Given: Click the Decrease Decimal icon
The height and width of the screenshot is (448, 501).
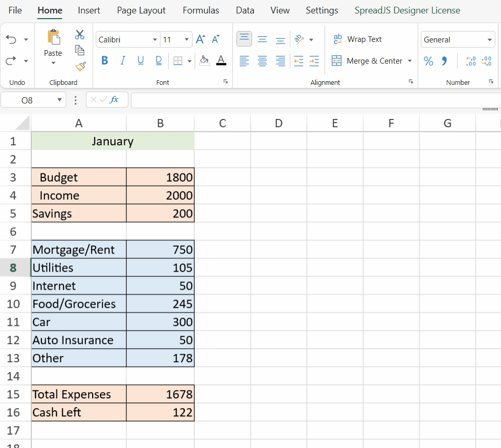Looking at the screenshot, I should click(487, 61).
